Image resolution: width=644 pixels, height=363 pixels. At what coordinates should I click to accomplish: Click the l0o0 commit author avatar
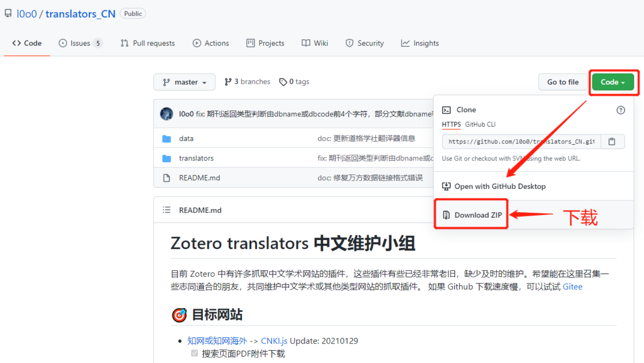[166, 114]
